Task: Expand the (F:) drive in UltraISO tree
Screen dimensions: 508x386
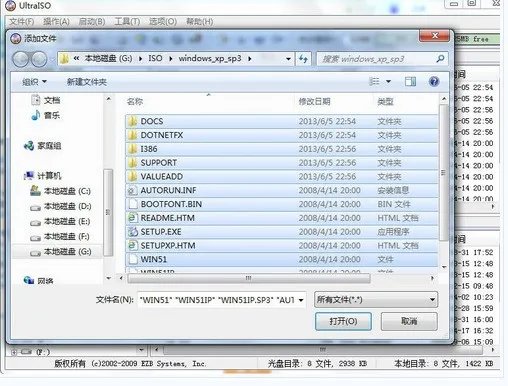Action: tap(14, 352)
